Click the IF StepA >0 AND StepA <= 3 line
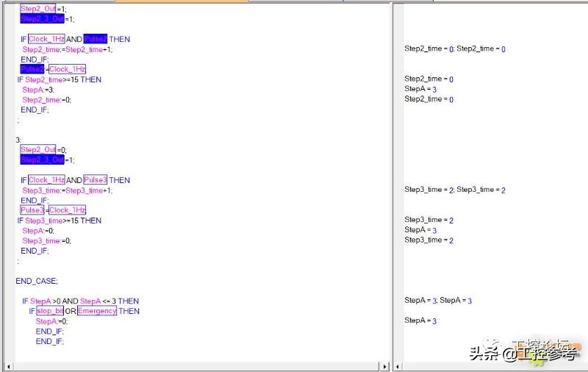The image size is (588, 372). coord(80,301)
